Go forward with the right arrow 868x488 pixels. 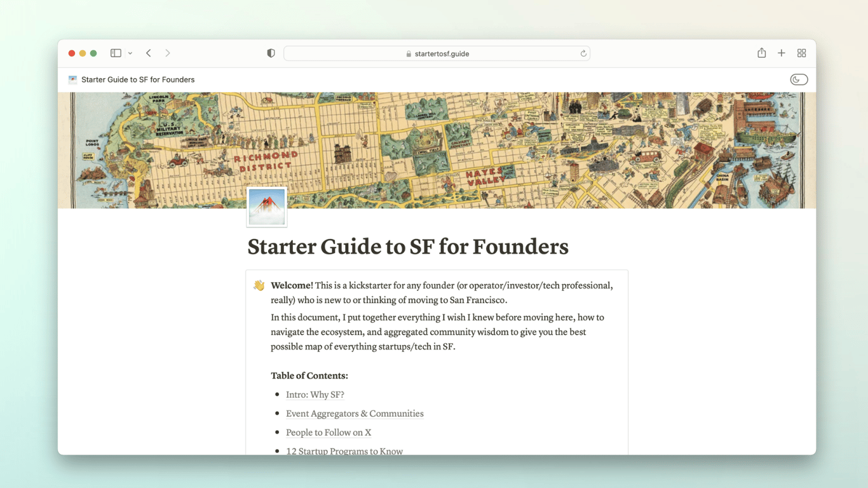click(x=168, y=53)
